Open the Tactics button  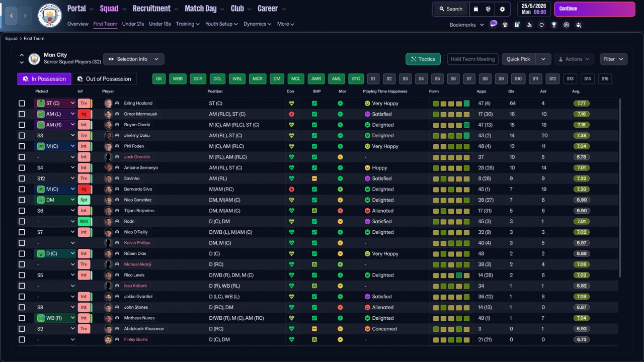423,59
